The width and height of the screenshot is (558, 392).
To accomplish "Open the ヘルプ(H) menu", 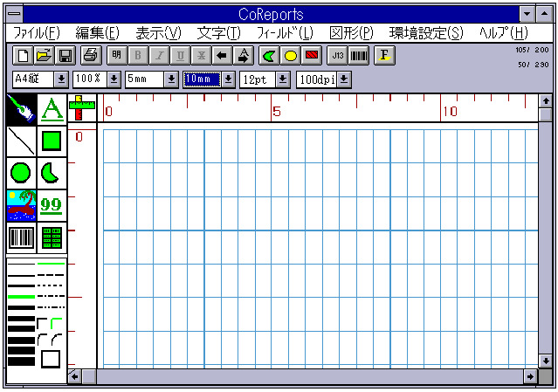I will click(x=503, y=33).
